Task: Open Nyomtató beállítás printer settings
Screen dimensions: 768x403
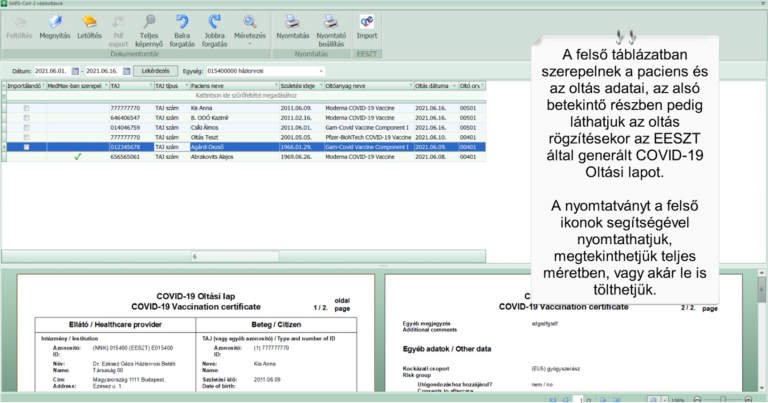Action: (331, 27)
